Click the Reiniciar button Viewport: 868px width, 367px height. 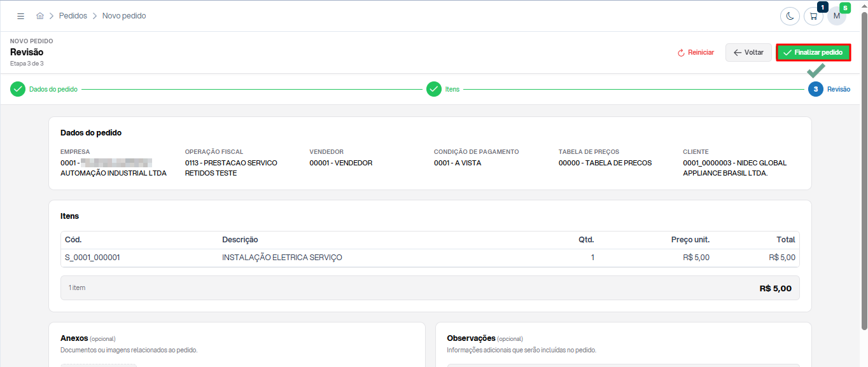(696, 53)
